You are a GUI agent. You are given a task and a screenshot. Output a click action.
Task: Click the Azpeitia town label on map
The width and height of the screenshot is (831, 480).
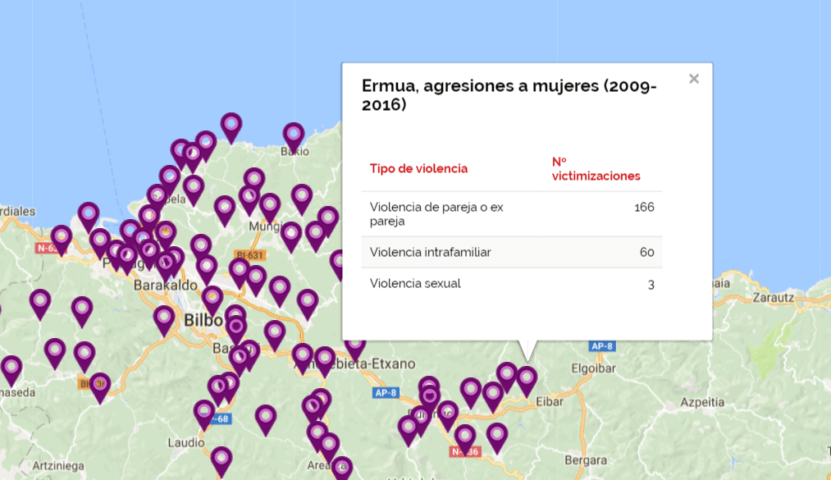tap(701, 402)
